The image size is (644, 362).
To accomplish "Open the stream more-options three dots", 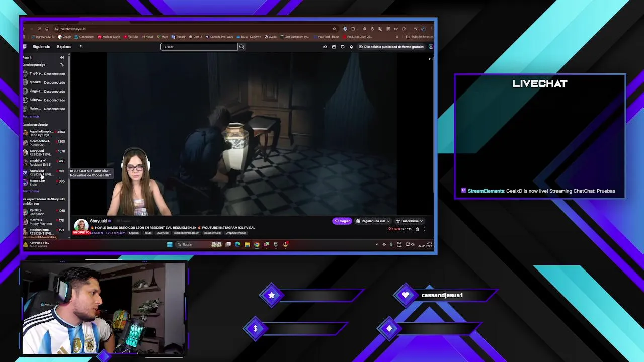I will (424, 229).
